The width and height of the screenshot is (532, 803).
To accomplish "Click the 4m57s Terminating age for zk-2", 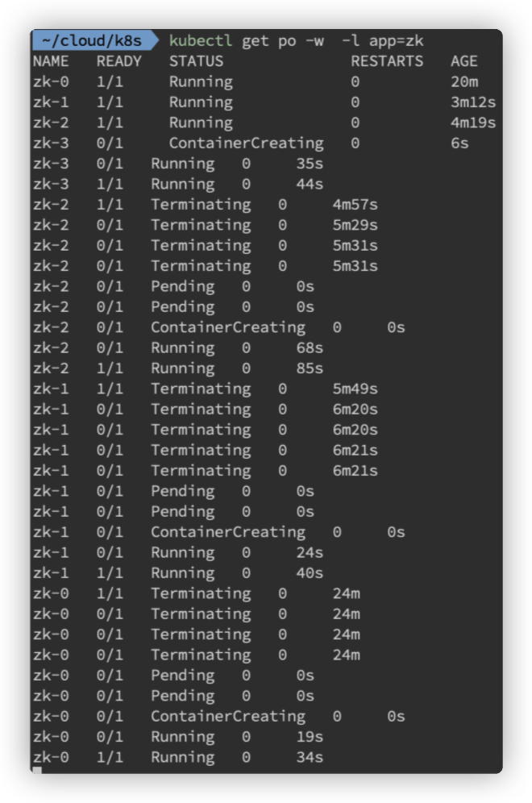I will 355,204.
